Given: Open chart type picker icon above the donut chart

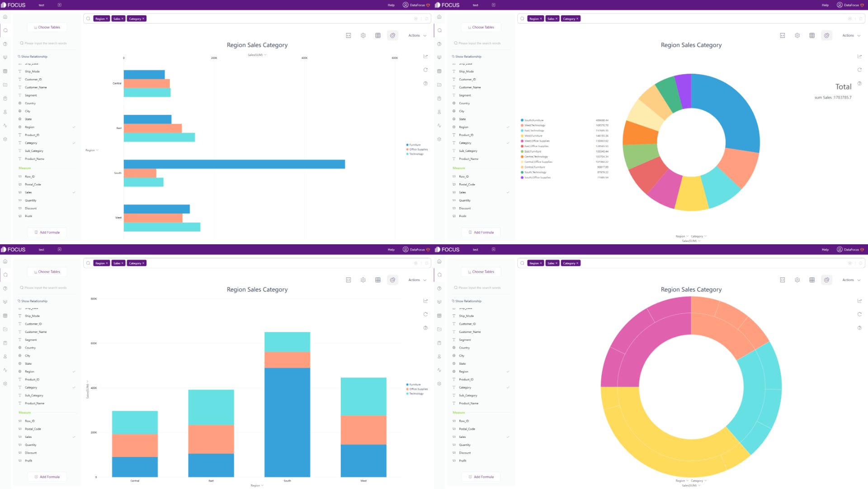Looking at the screenshot, I should 826,35.
